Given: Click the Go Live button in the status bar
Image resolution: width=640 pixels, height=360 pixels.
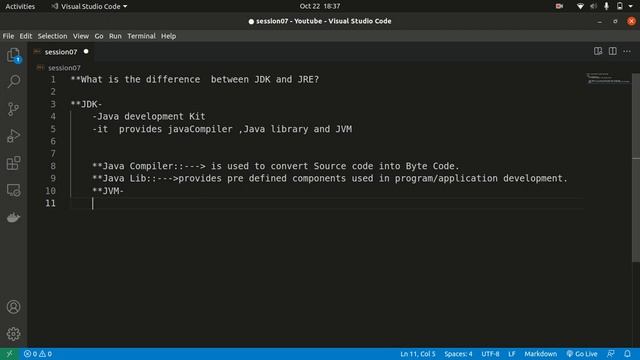Looking at the screenshot, I should 582,354.
